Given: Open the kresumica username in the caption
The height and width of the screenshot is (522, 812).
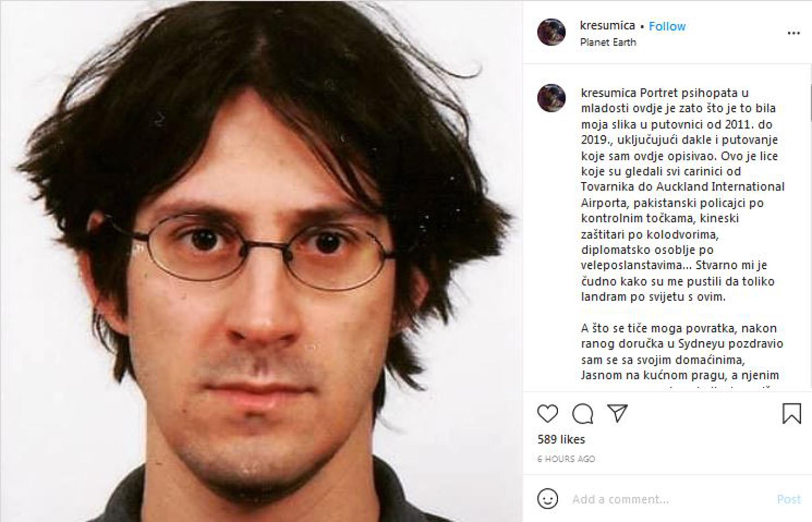Looking at the screenshot, I should coord(609,92).
